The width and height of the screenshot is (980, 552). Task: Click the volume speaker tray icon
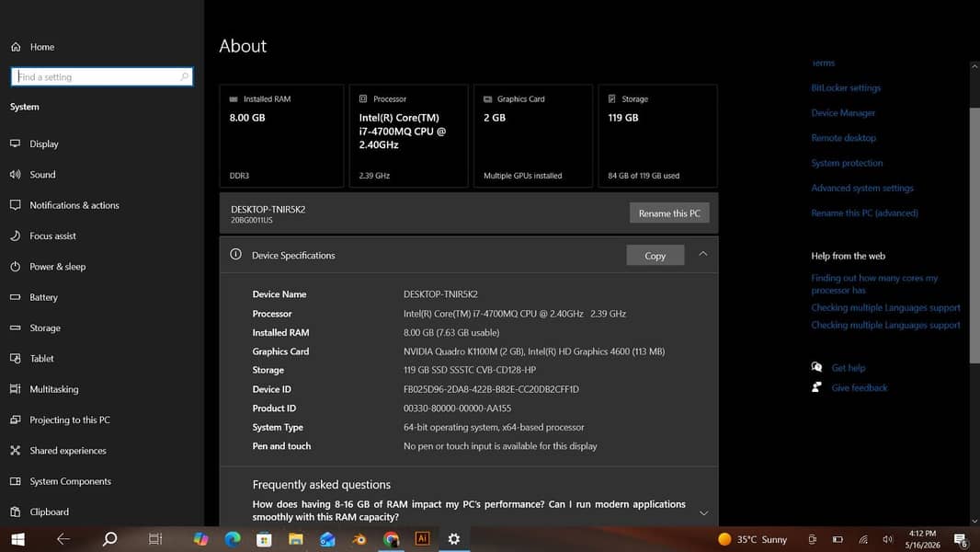coord(887,539)
